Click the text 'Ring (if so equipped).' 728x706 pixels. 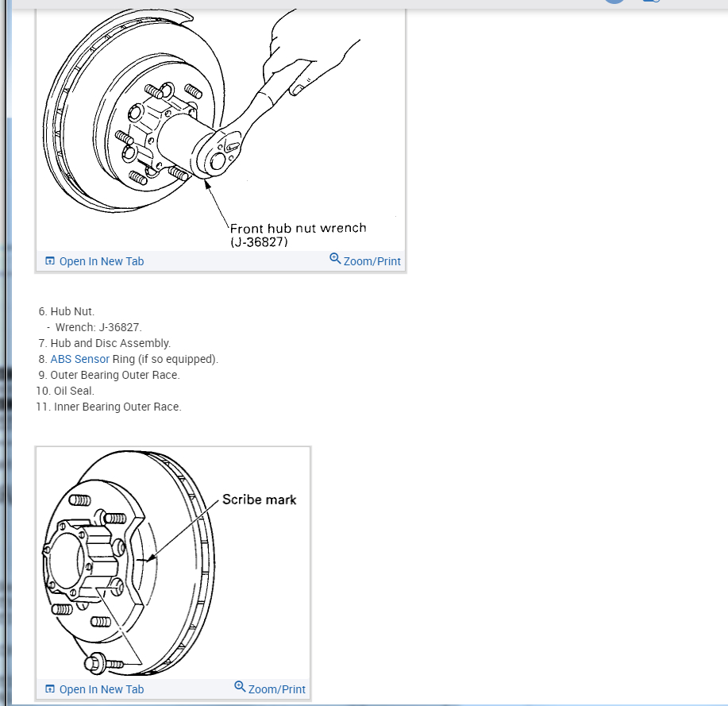(165, 359)
